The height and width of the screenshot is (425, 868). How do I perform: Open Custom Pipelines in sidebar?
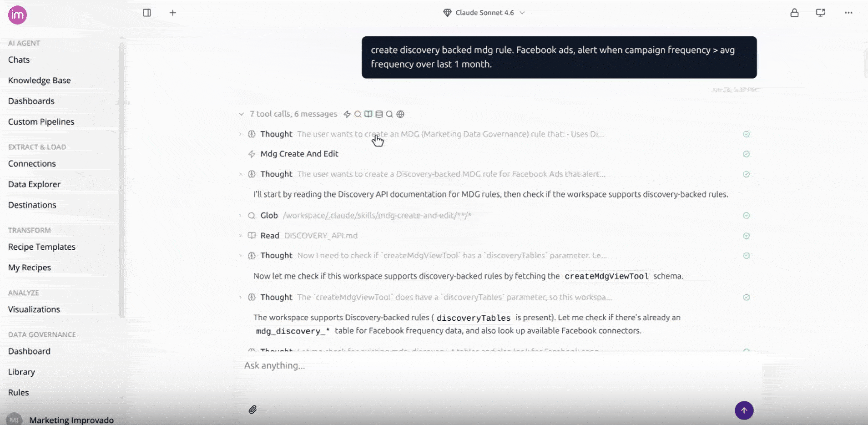click(41, 122)
